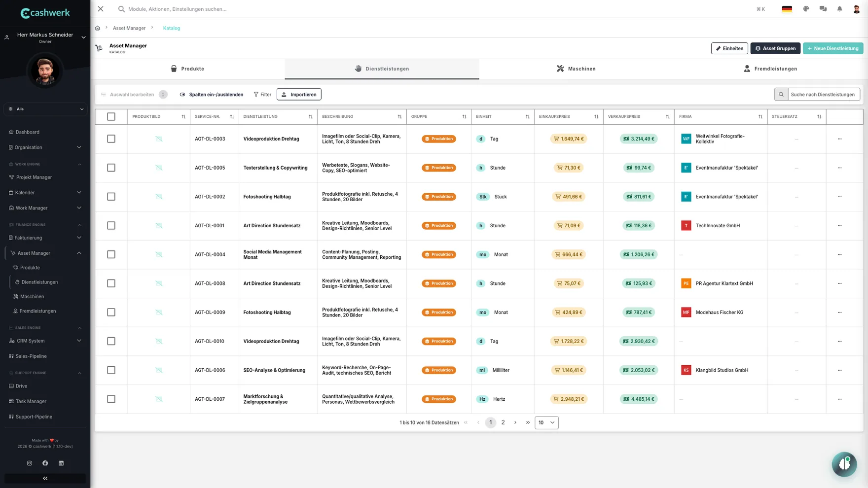Image resolution: width=868 pixels, height=488 pixels.
Task: Check the row AGT-DL-0003
Action: coord(111,139)
